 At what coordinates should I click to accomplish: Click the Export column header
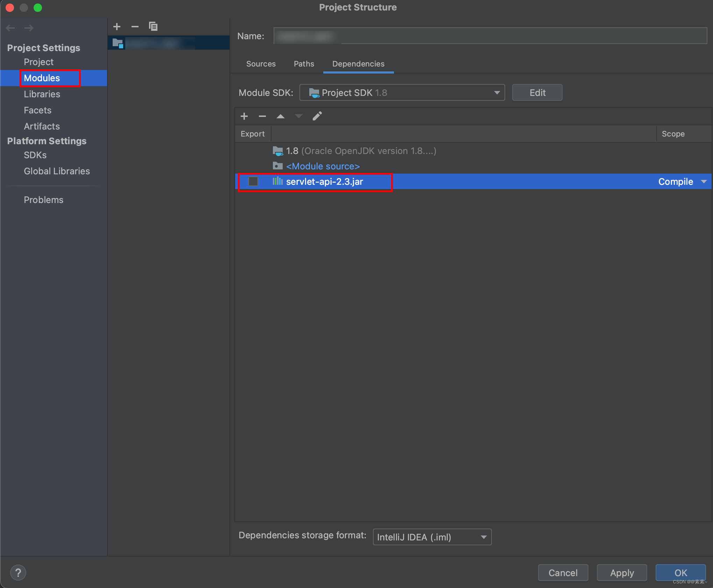click(x=253, y=134)
